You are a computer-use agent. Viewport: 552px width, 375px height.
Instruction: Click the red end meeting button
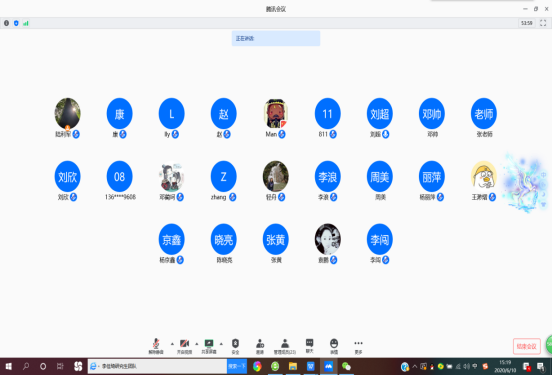tap(527, 346)
